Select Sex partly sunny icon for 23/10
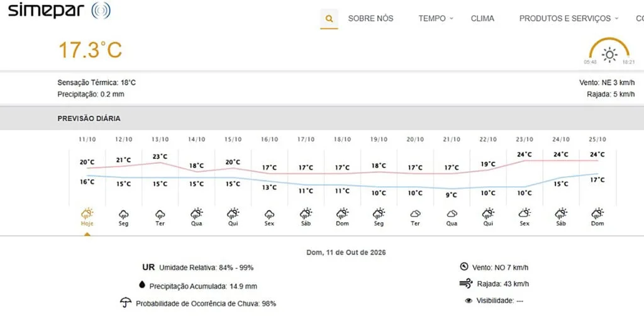 point(525,213)
